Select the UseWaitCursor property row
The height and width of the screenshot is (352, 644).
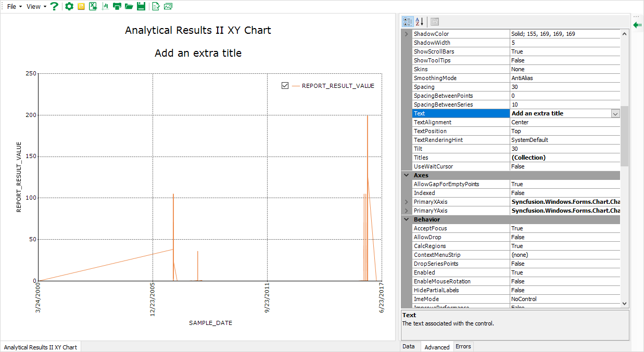point(516,166)
